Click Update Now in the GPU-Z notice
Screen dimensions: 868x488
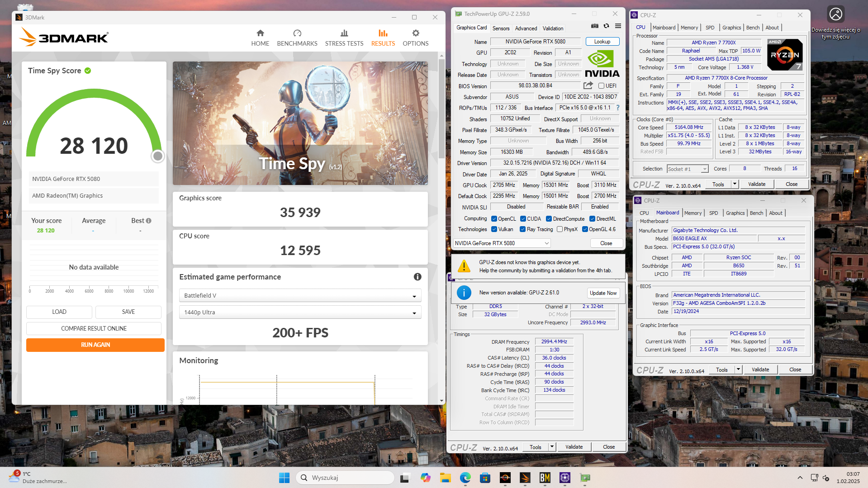pos(603,293)
